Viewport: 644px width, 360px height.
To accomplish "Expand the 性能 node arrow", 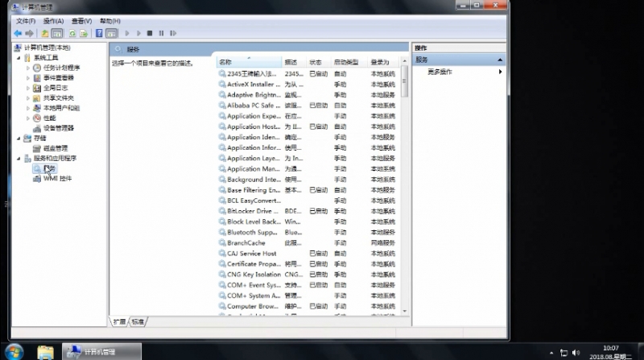I will tap(28, 118).
